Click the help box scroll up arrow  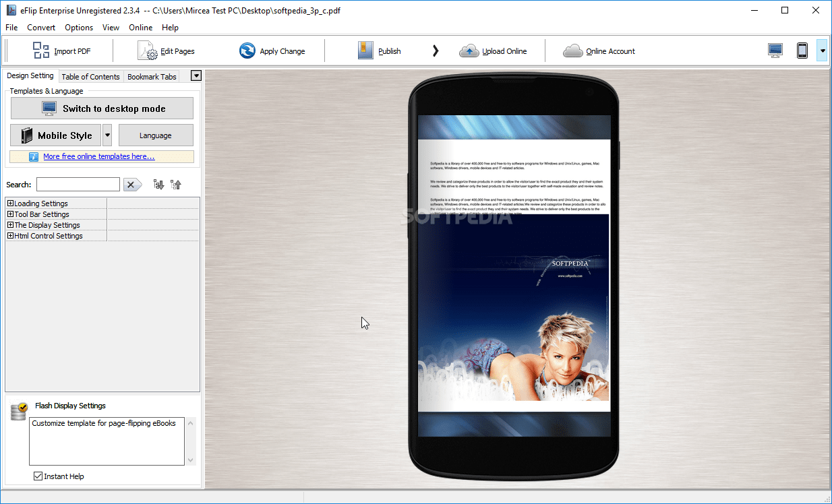pyautogui.click(x=191, y=423)
